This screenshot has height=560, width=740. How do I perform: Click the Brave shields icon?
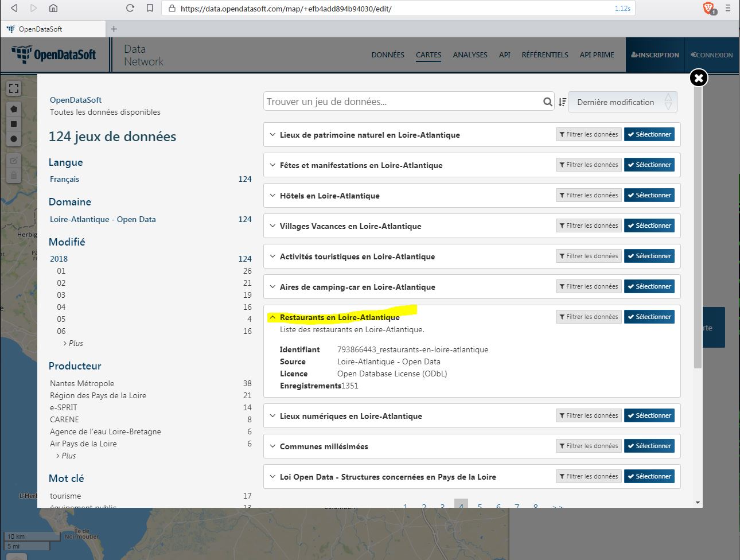[708, 8]
